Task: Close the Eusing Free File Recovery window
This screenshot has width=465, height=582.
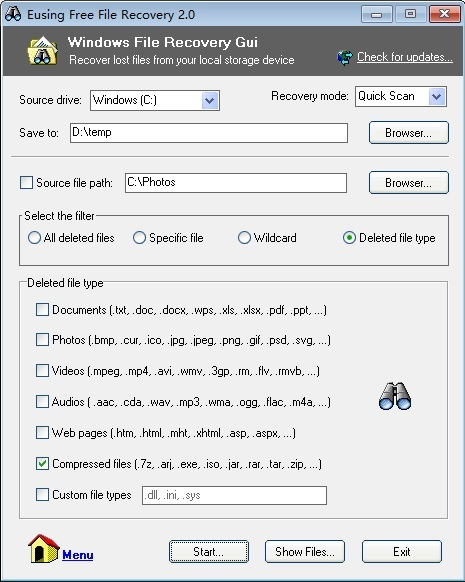Action: point(445,14)
